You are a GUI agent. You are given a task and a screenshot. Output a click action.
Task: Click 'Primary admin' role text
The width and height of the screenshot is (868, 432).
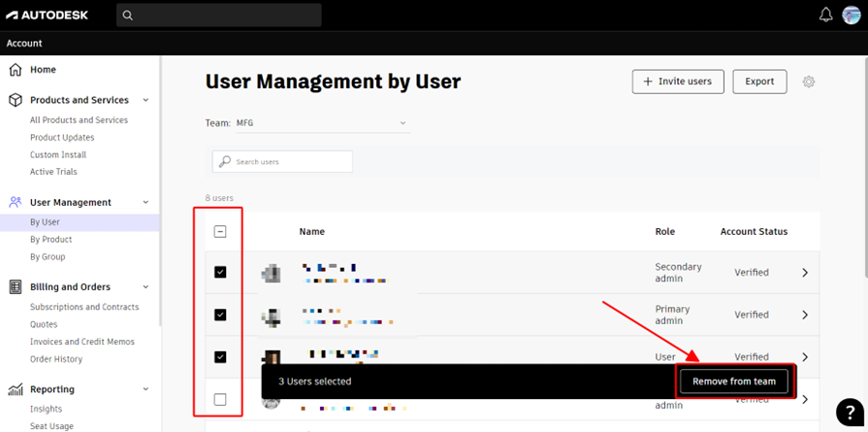[672, 315]
